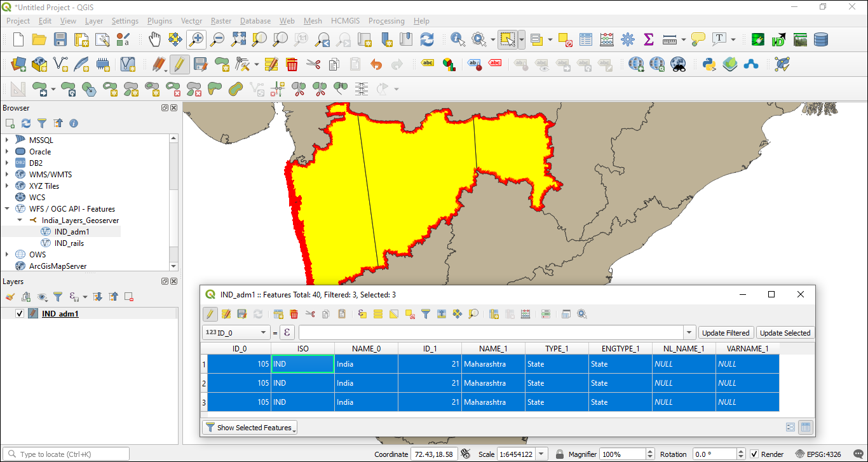Toggle multi edit mode in attribute table
Screen dimensions: 868x462
coord(226,314)
